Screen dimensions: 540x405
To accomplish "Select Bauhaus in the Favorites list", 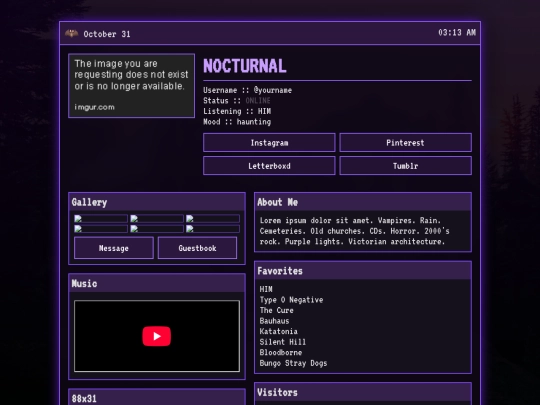I will point(274,321).
